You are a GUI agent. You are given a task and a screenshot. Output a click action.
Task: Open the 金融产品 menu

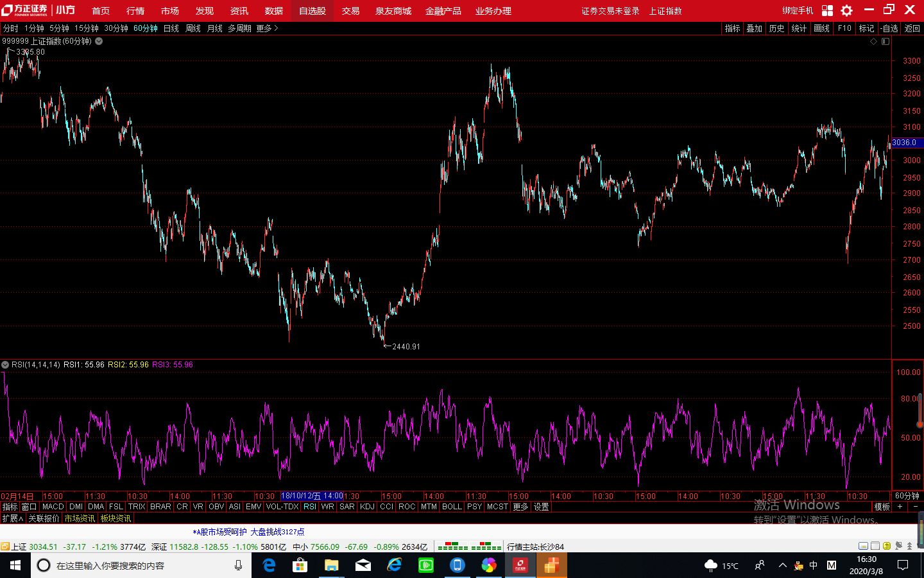[x=443, y=11]
